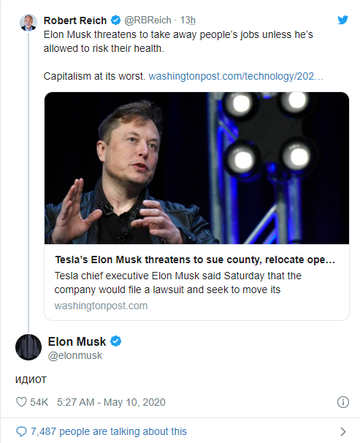
Task: Expand conversation with right chevron arrow
Action: pos(343,432)
